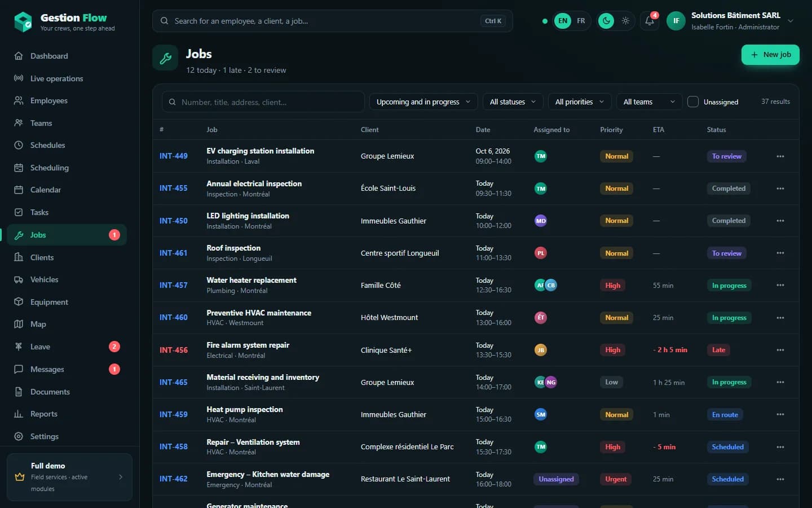Screen dimensions: 812x508
Task: Click the Hôtel Westmount client cell
Action: (389, 318)
